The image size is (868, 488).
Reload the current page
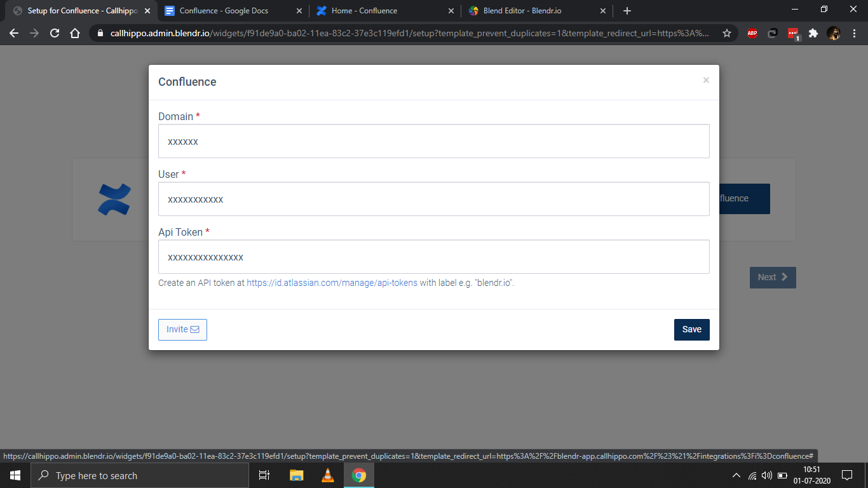(55, 33)
